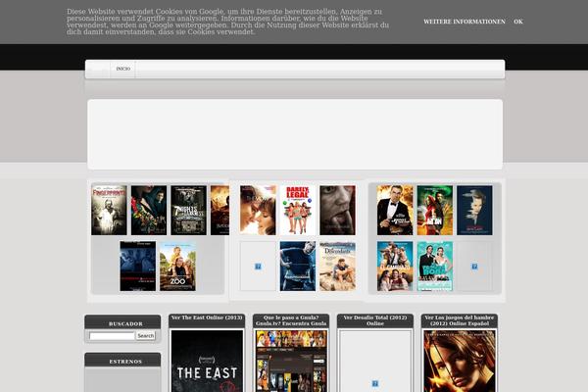Viewport: 588px width, 392px height.
Task: Dismiss cookie notice with OK
Action: click(518, 22)
